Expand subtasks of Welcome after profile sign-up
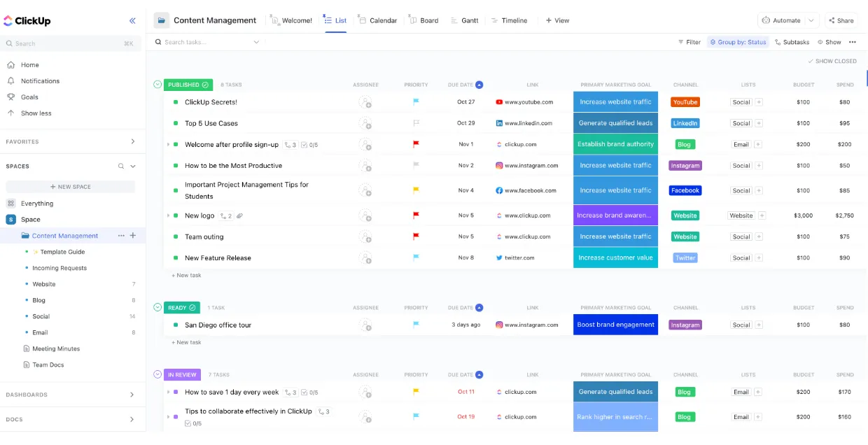Image resolution: width=868 pixels, height=445 pixels. (x=168, y=145)
